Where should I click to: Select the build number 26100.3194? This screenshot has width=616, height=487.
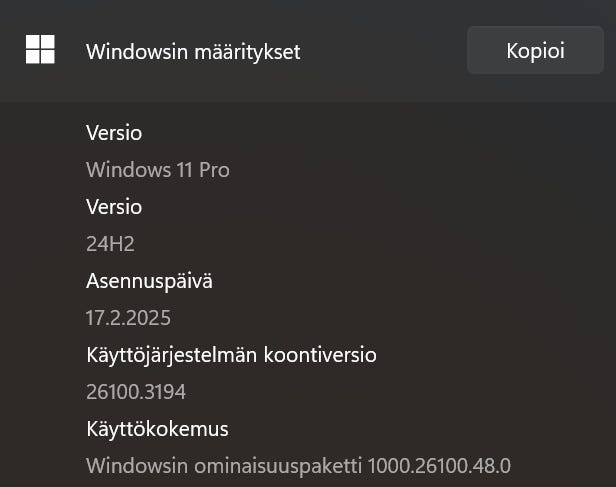point(136,392)
